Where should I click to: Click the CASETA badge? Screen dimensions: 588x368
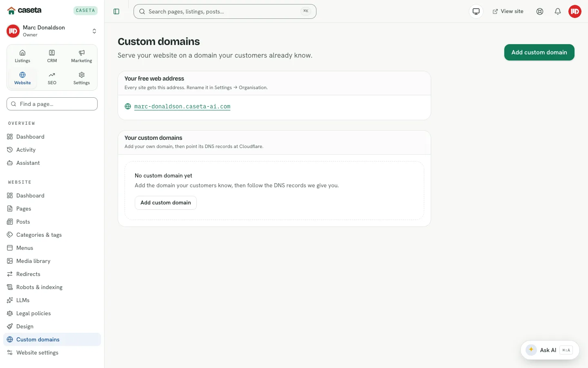[x=85, y=11]
